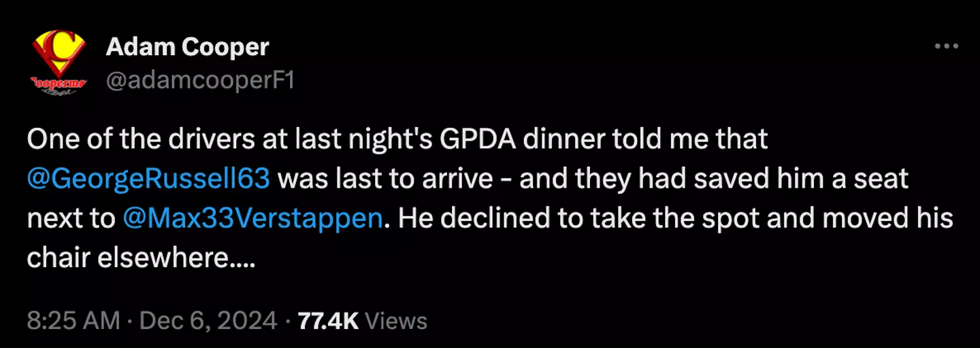This screenshot has height=348, width=980.
Task: Click the yellow Cooperman banner text on avatar
Action: [59, 83]
